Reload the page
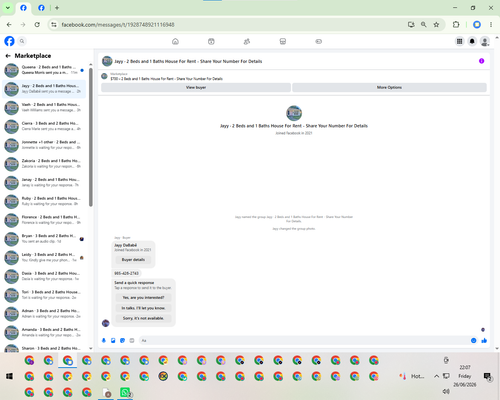The image size is (500, 400). coord(37,24)
